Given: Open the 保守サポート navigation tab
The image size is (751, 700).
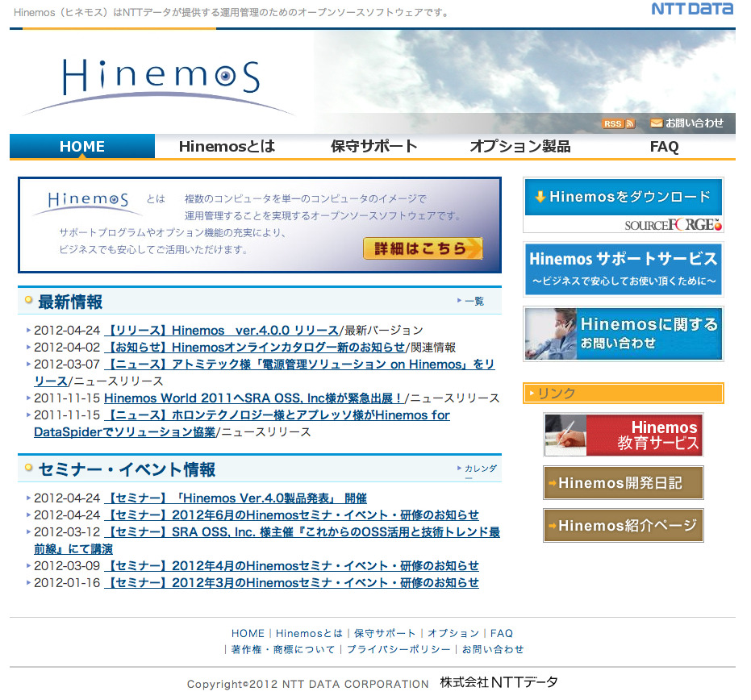Looking at the screenshot, I should tap(373, 146).
